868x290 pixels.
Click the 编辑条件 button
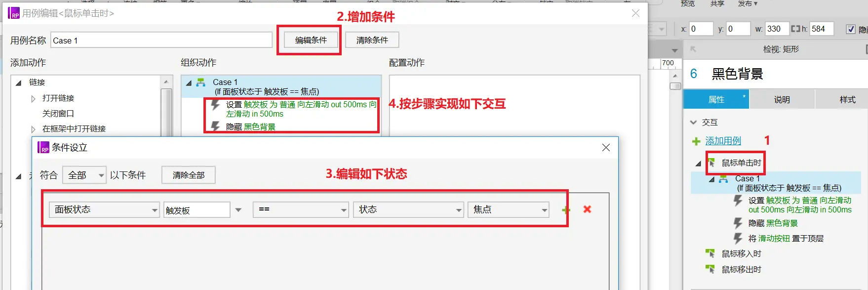(311, 40)
